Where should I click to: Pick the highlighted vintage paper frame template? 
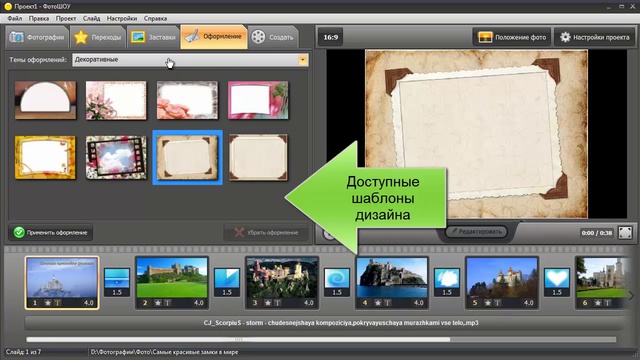[187, 158]
